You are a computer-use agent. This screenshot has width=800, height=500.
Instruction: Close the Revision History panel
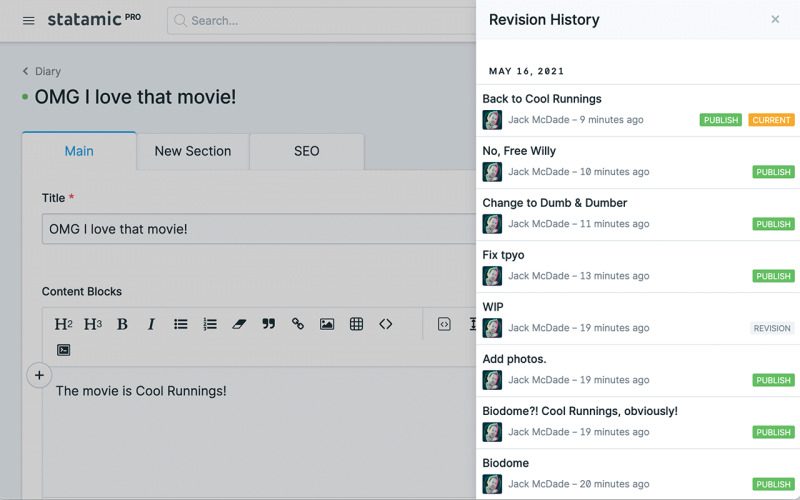point(775,19)
